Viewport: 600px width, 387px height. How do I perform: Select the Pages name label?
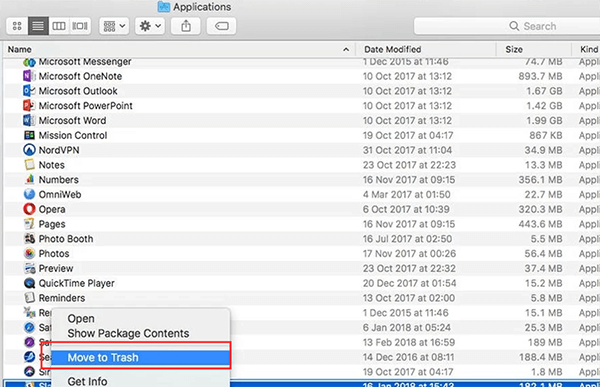point(52,224)
